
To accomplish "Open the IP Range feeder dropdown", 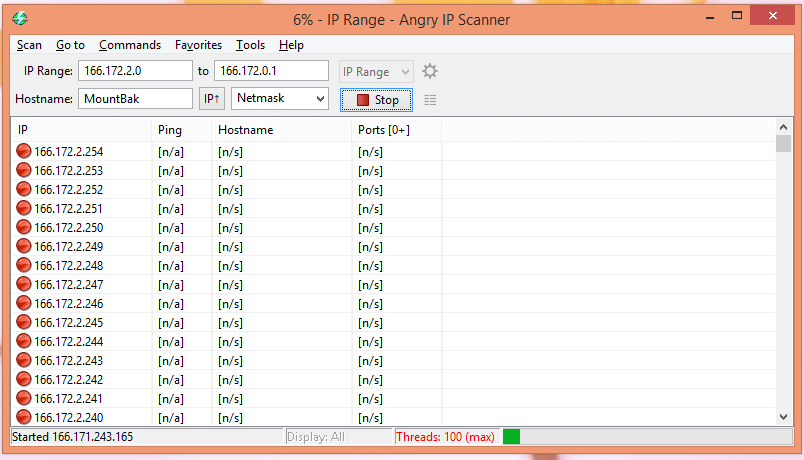I will 376,72.
